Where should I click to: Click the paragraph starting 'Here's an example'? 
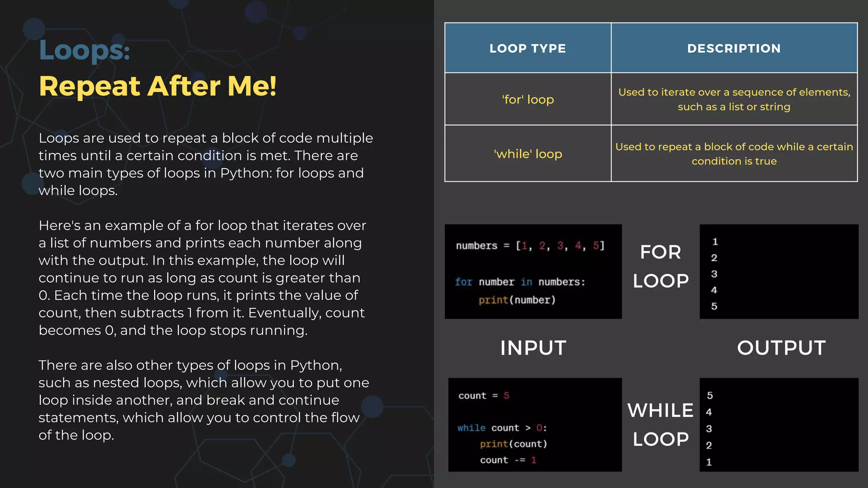click(203, 277)
